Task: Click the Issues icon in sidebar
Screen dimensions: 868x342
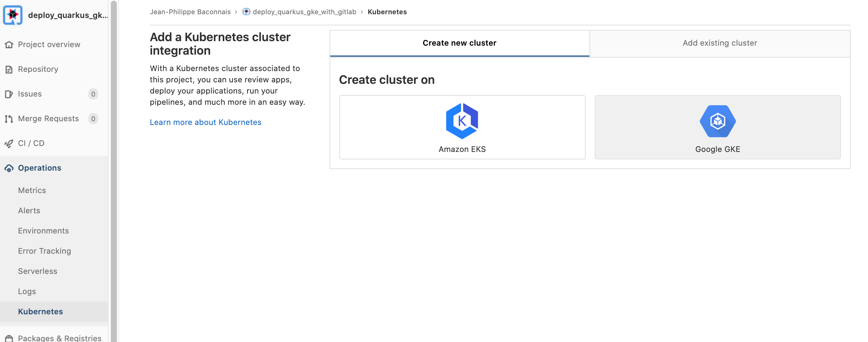Action: point(9,94)
